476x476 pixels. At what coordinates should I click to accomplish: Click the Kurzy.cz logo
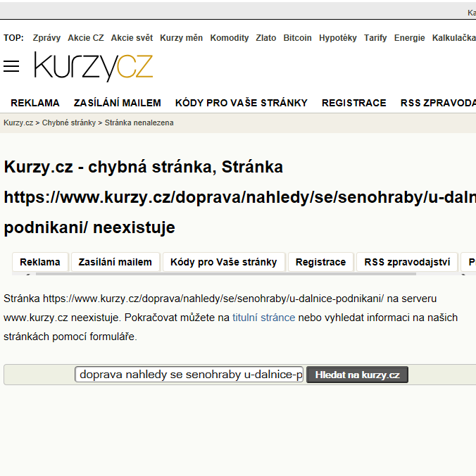94,66
